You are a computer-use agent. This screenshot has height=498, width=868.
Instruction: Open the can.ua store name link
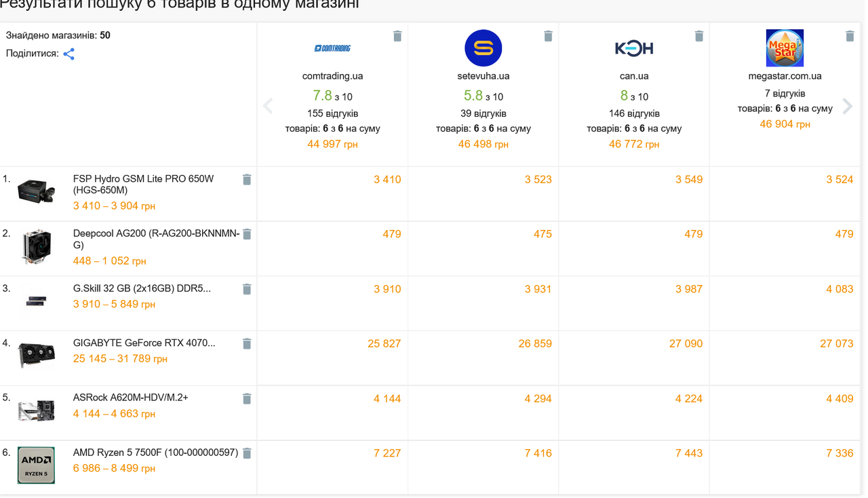pyautogui.click(x=634, y=76)
